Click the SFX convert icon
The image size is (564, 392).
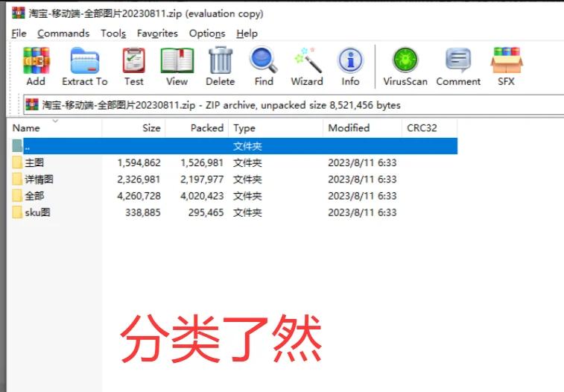tap(507, 60)
